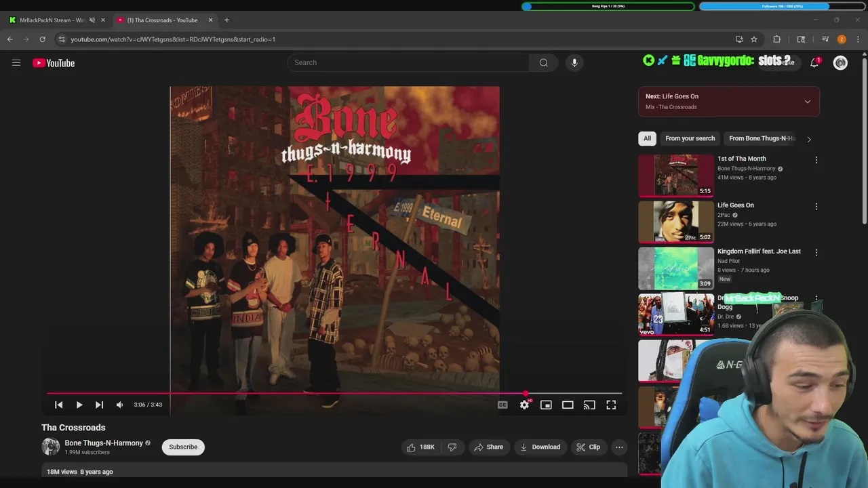868x488 pixels.
Task: Select the From your search chip
Action: click(690, 138)
